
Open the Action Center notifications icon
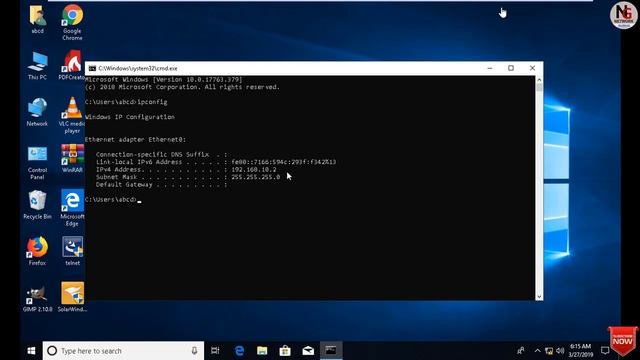[605, 351]
